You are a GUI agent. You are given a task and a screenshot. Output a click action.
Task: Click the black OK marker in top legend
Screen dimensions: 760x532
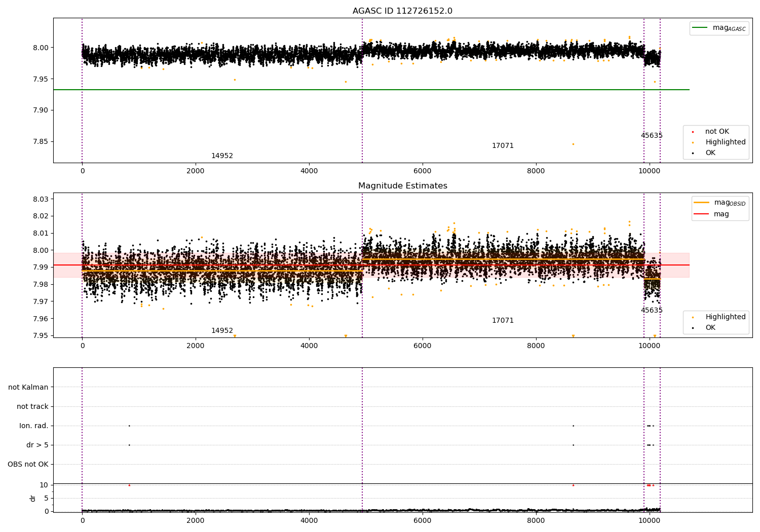tap(693, 153)
